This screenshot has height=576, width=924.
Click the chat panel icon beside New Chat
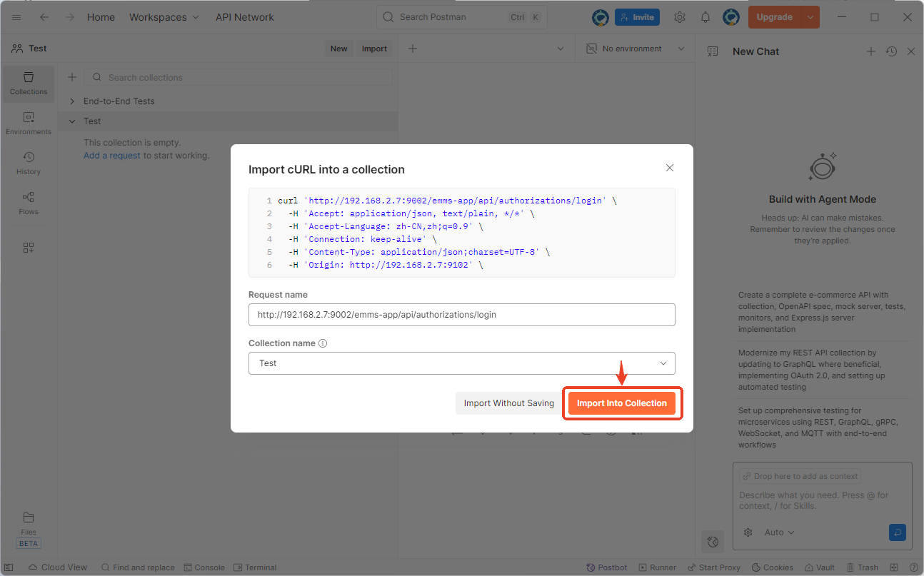[712, 51]
